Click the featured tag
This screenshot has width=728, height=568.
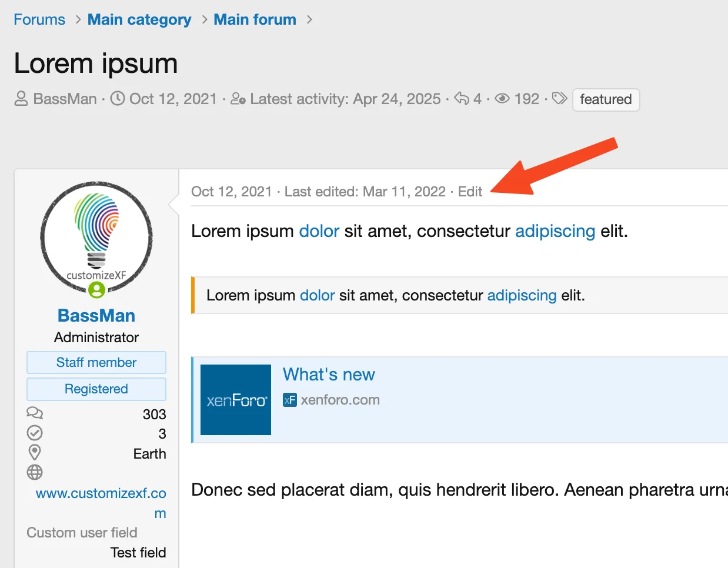(605, 99)
